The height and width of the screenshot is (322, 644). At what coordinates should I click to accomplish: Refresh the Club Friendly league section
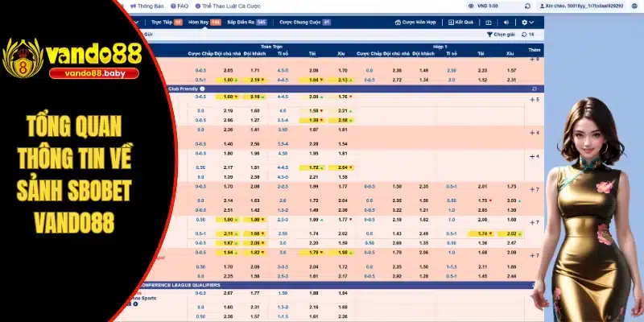tap(535, 89)
